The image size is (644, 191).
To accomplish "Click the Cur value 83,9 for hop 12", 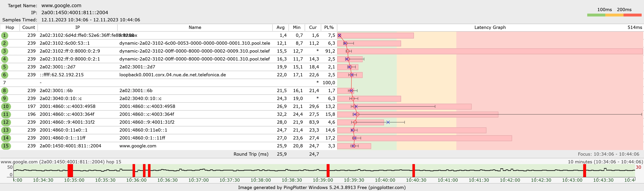I will [314, 122].
